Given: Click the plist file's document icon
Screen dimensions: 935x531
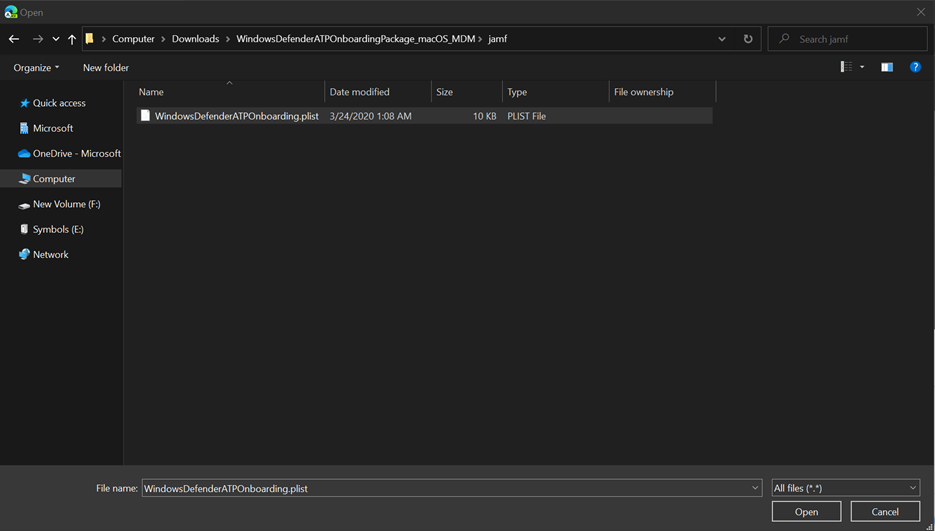Looking at the screenshot, I should coord(145,115).
